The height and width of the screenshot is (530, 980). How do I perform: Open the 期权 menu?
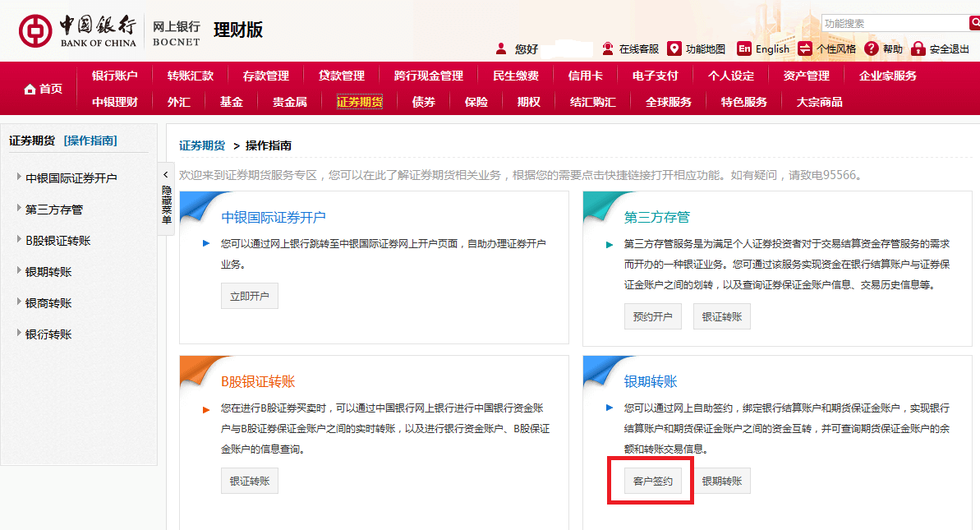[529, 102]
